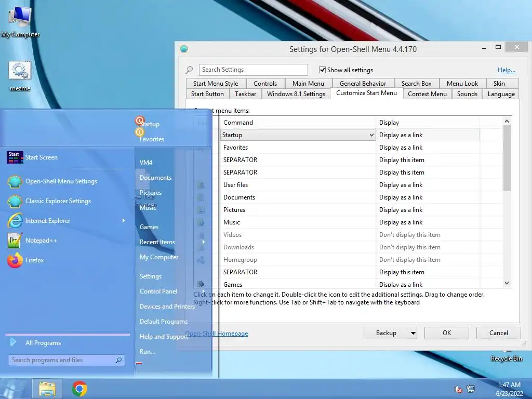Click Run... in start menu
This screenshot has width=532, height=399.
click(x=148, y=352)
